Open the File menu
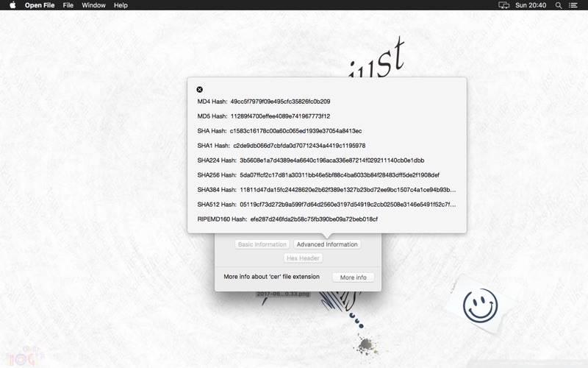Image resolution: width=588 pixels, height=368 pixels. click(x=68, y=5)
